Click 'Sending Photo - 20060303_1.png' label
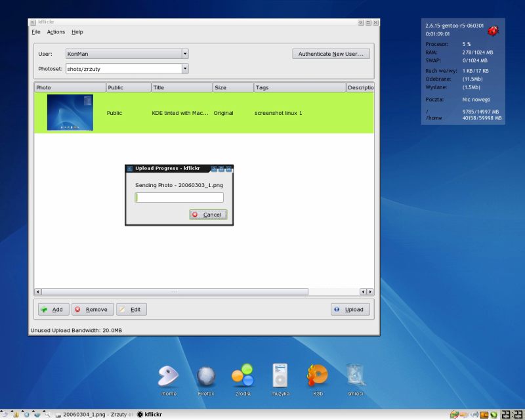Image resolution: width=525 pixels, height=420 pixels. [179, 185]
